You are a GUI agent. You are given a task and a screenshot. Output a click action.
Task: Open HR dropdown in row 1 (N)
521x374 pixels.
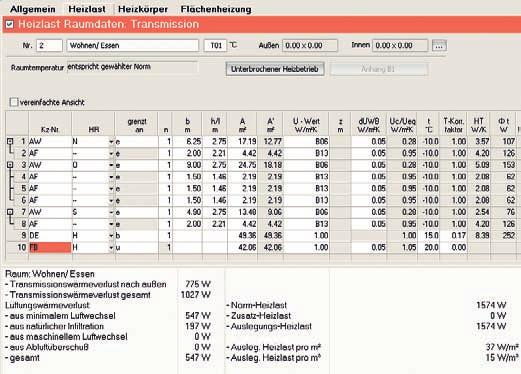111,142
